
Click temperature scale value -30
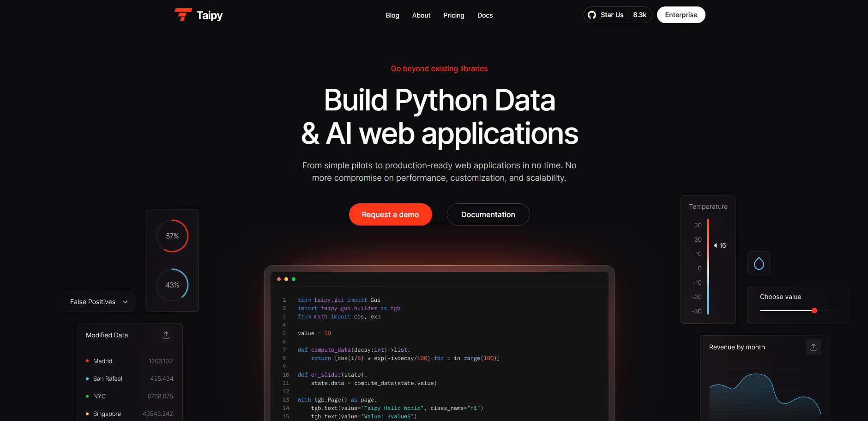click(697, 311)
